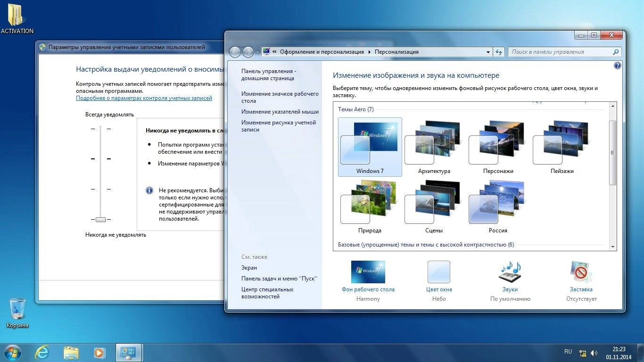Click Оформление и персонализация breadcrumb
This screenshot has width=644, height=362.
(322, 52)
